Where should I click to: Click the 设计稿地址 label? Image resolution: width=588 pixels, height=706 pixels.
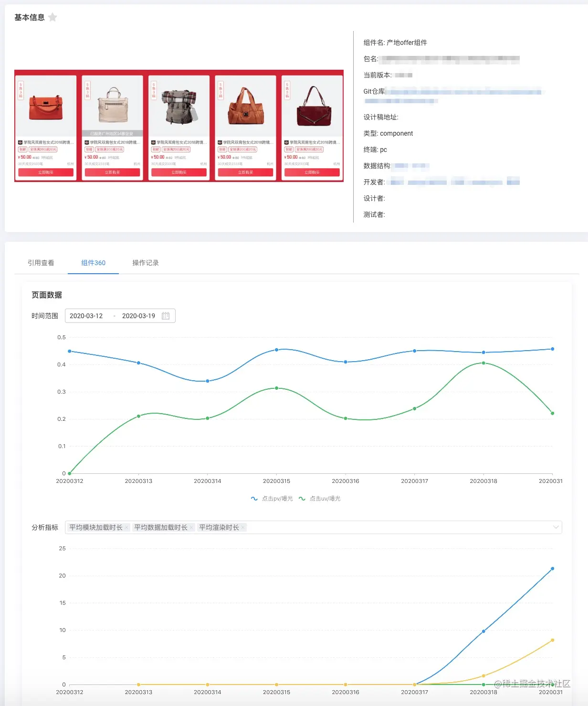coord(381,117)
